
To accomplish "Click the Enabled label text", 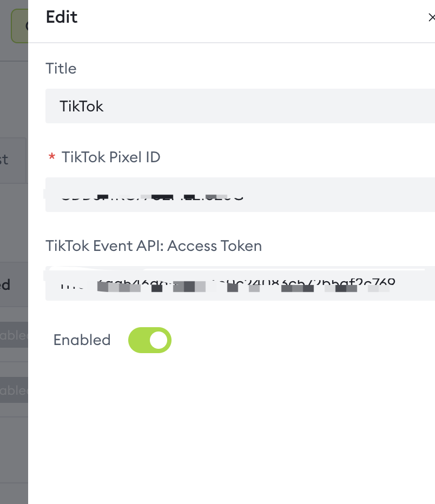I will tap(82, 340).
